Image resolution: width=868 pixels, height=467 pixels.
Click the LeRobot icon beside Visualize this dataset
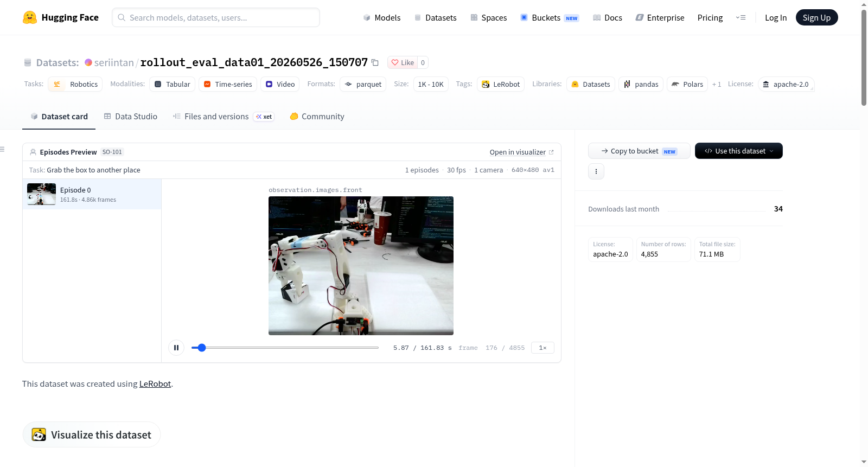pyautogui.click(x=39, y=434)
